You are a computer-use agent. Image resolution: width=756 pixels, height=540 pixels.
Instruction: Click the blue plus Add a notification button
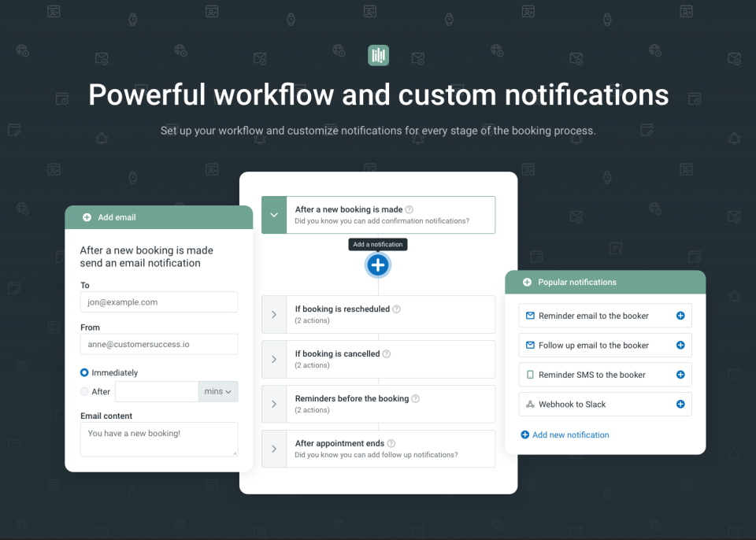378,265
